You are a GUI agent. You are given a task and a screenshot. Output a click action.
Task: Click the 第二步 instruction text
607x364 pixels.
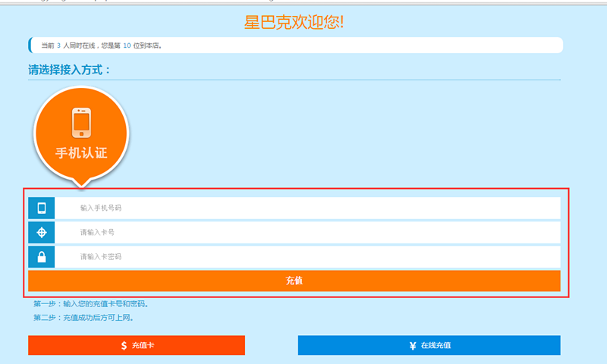coord(83,318)
